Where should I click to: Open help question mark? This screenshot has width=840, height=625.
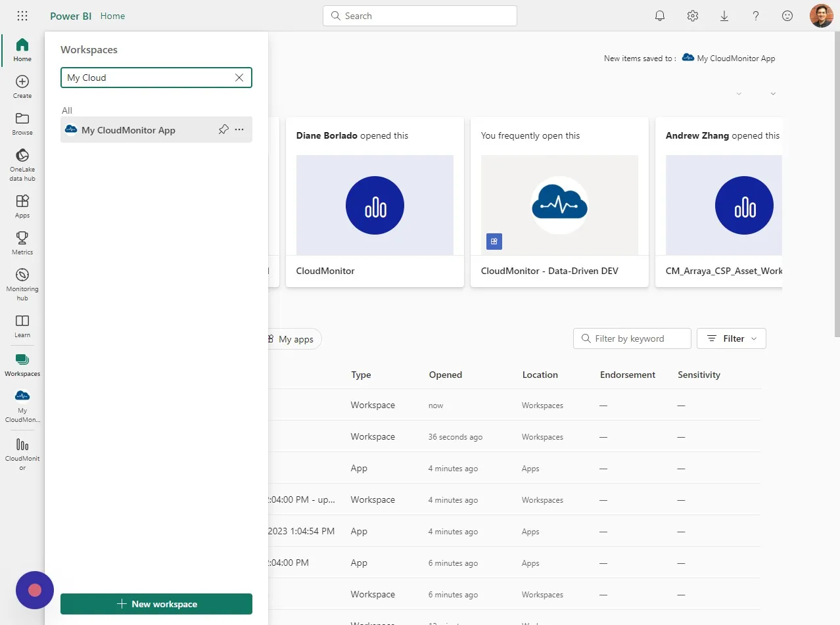tap(756, 16)
